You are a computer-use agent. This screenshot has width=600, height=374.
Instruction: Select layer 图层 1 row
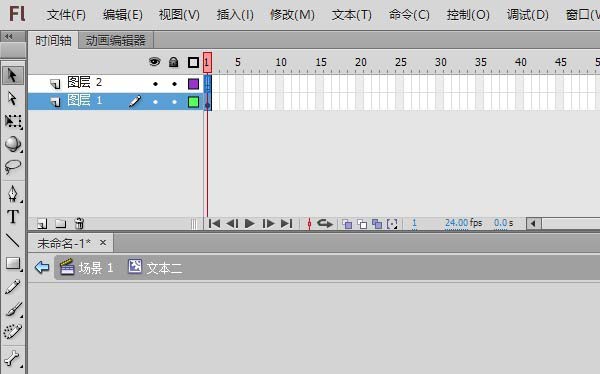[116, 101]
